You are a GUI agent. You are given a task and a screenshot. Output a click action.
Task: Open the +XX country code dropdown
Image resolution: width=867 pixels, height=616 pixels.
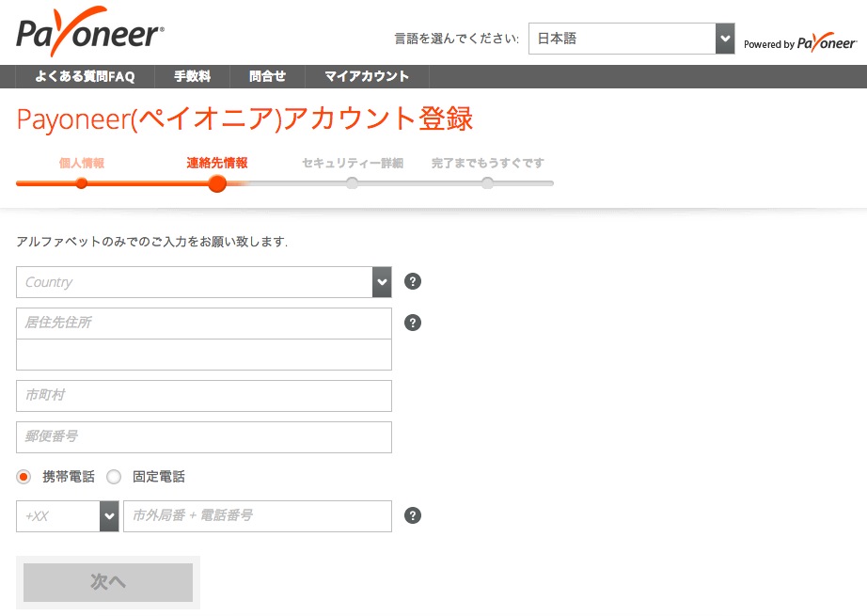tap(68, 516)
